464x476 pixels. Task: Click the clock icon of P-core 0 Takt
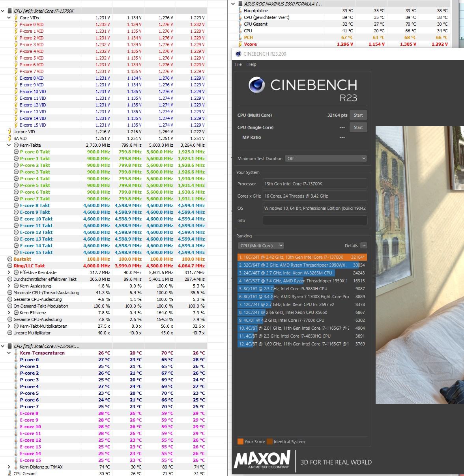pyautogui.click(x=16, y=152)
